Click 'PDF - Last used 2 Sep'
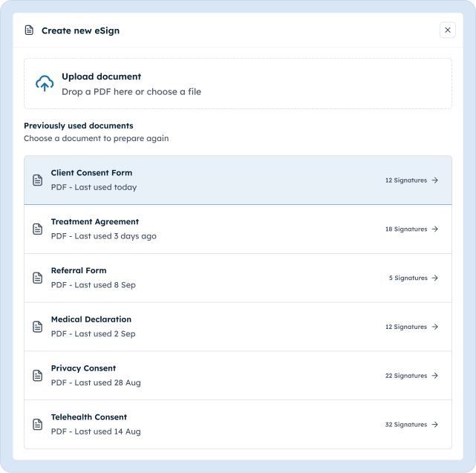476x473 pixels. tap(94, 334)
